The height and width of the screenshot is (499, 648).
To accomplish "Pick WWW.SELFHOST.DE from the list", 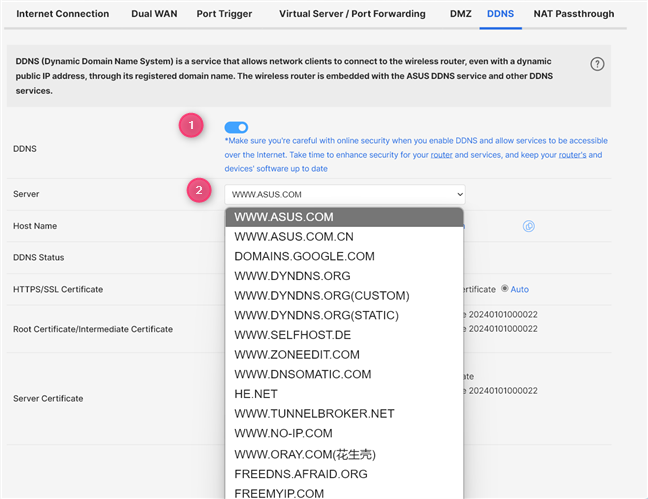I will [x=344, y=335].
